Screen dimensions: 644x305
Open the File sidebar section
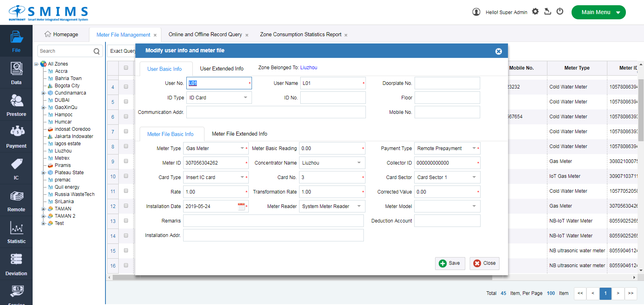pyautogui.click(x=16, y=41)
